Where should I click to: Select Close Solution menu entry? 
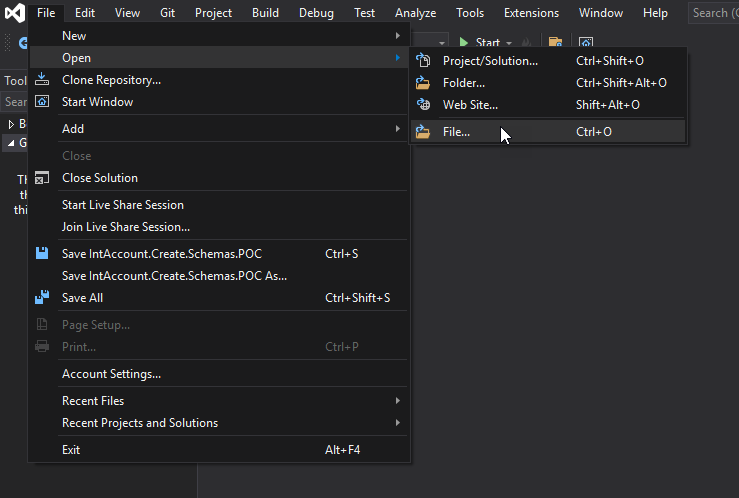219,178
